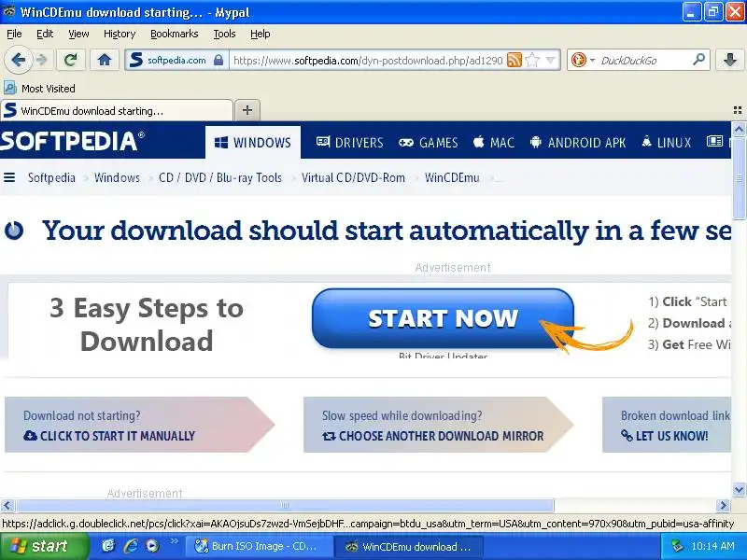Click the search magnifier icon

pyautogui.click(x=698, y=60)
